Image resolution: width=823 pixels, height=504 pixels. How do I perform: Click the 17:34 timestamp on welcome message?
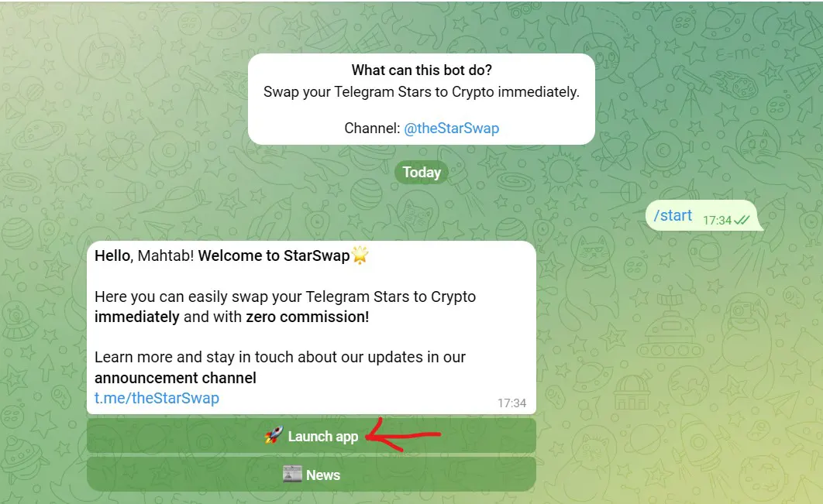pos(511,403)
